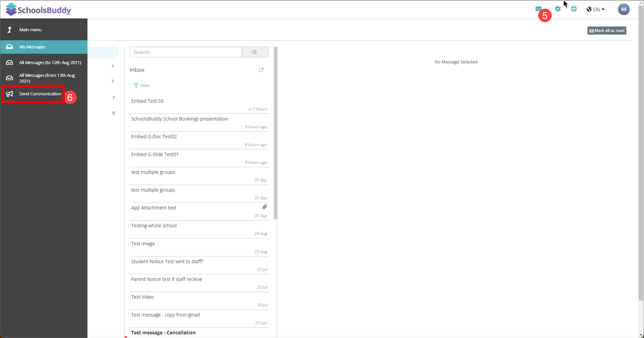Select All Messages (to 12th Aug 2021)

pyautogui.click(x=50, y=62)
